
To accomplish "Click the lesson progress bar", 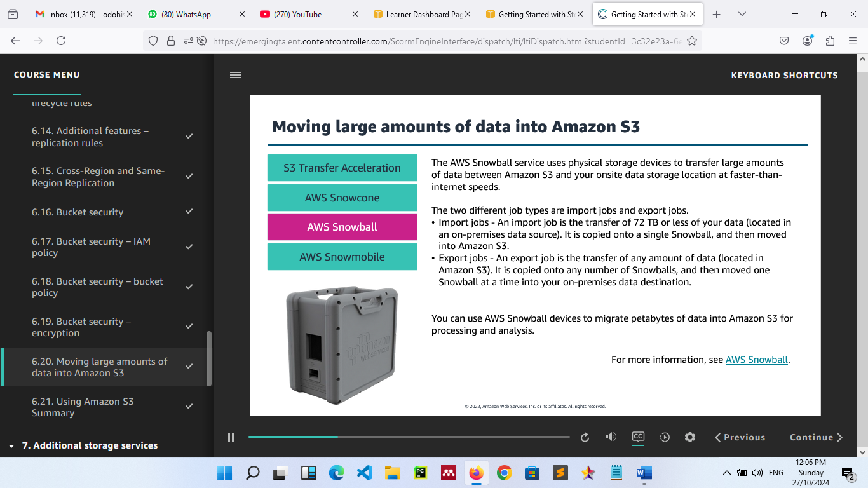I will [x=409, y=437].
